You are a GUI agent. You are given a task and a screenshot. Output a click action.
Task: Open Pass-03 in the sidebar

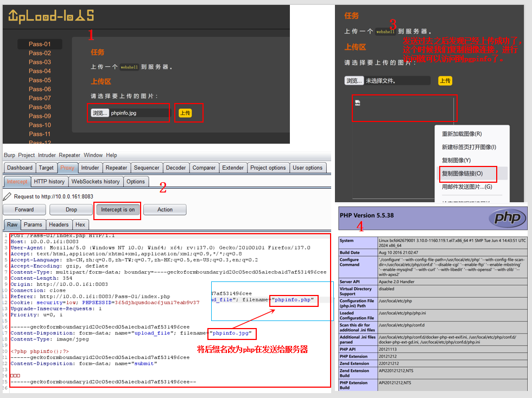coord(40,62)
